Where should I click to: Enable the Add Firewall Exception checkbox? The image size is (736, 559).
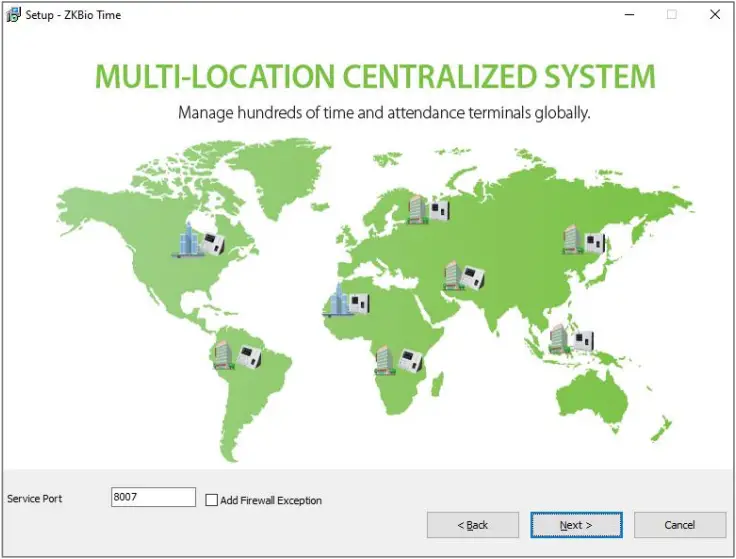[x=212, y=500]
